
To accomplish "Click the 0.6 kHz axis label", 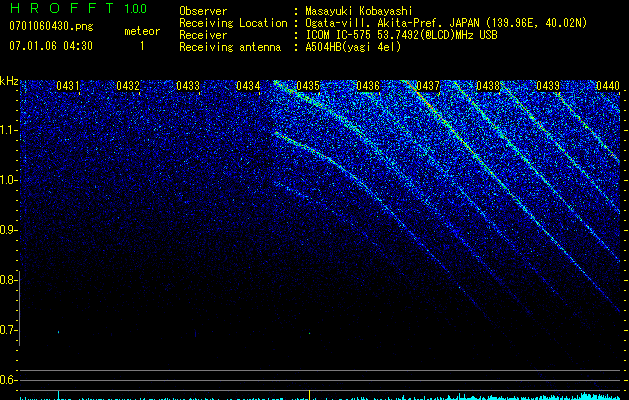I will click(x=6, y=380).
